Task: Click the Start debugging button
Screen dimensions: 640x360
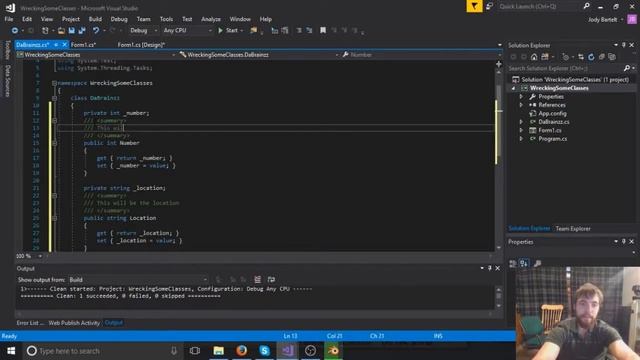Action: [x=230, y=31]
